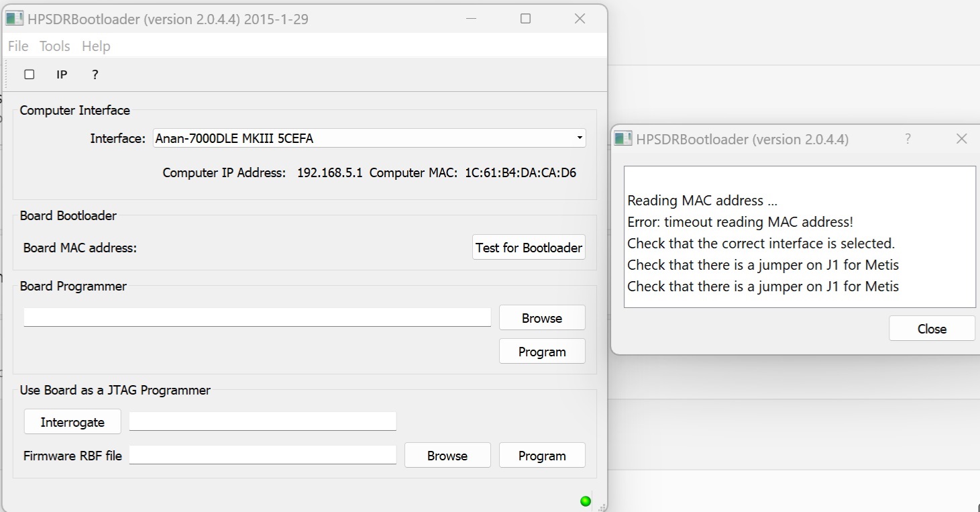Click "Check that the correct interface is selected."

(x=761, y=244)
